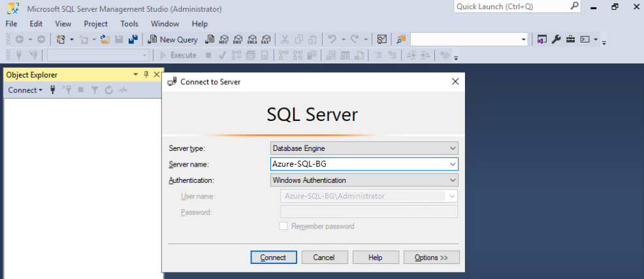
Task: Click Activity pulse icon in Object Explorer
Action: (x=123, y=90)
